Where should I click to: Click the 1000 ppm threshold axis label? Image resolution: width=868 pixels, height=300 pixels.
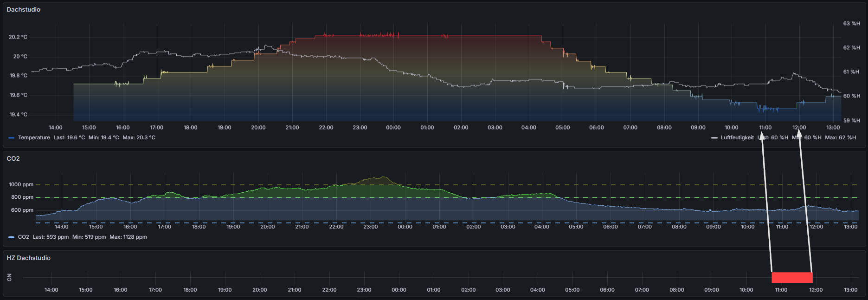pos(21,184)
